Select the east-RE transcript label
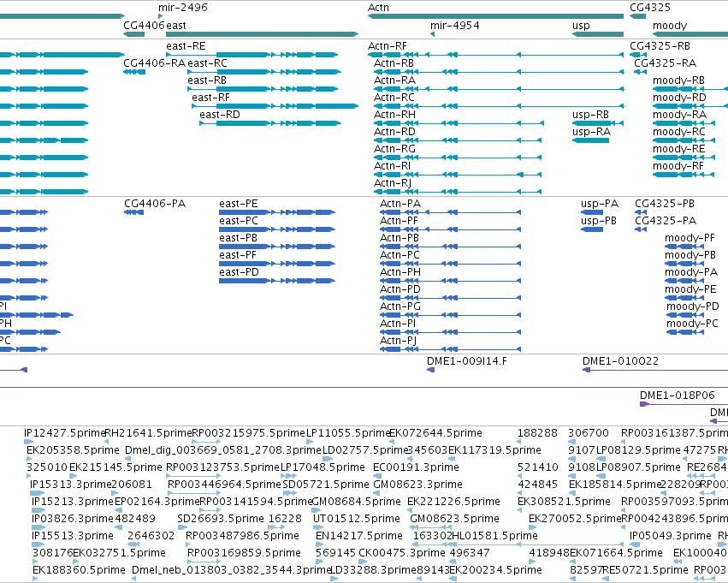 (x=186, y=46)
